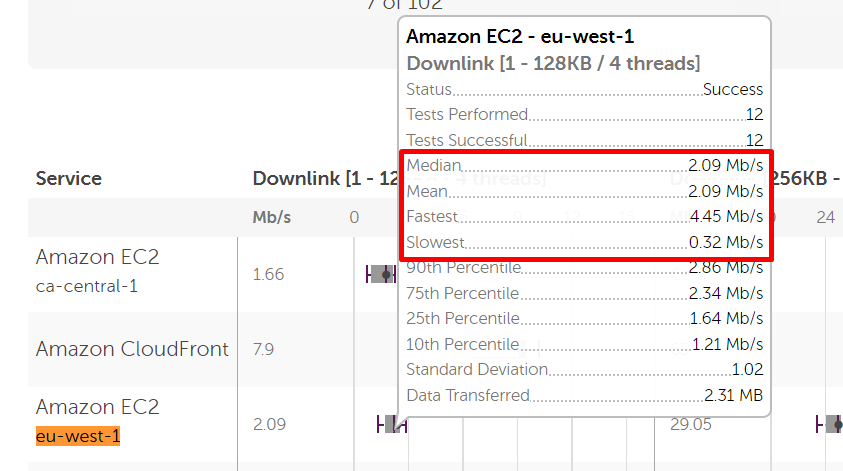Click the tooltip title Amazon EC2 - eu-west-1
843x471 pixels.
click(x=520, y=37)
